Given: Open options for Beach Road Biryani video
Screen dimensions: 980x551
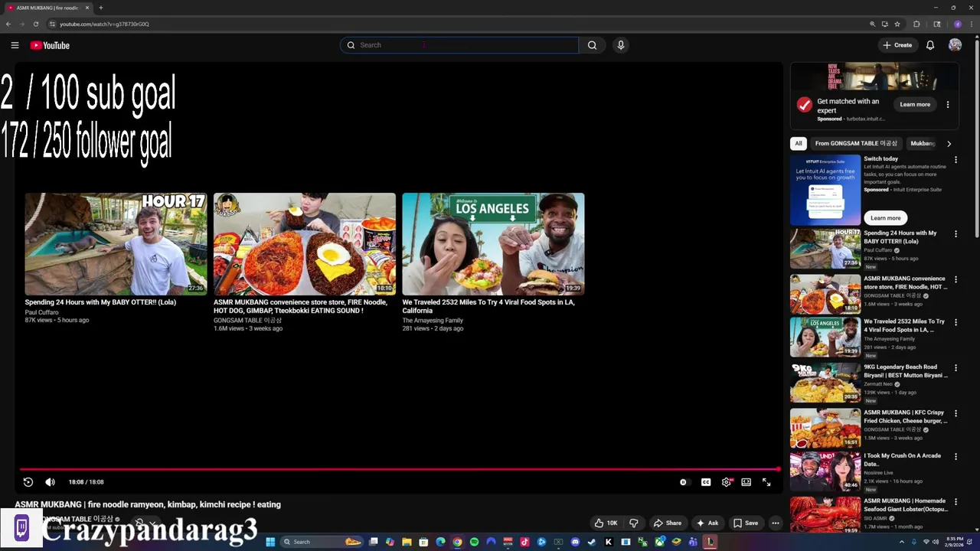Looking at the screenshot, I should pyautogui.click(x=955, y=368).
